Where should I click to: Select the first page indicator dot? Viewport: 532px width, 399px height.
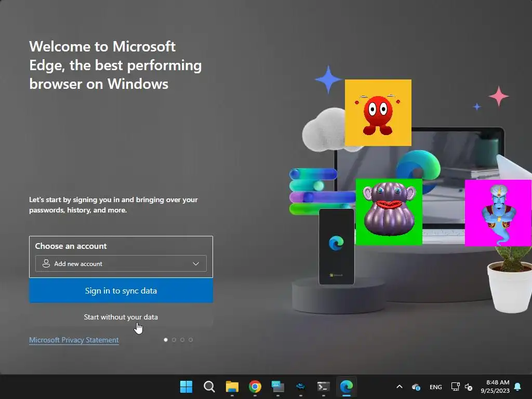tap(166, 340)
